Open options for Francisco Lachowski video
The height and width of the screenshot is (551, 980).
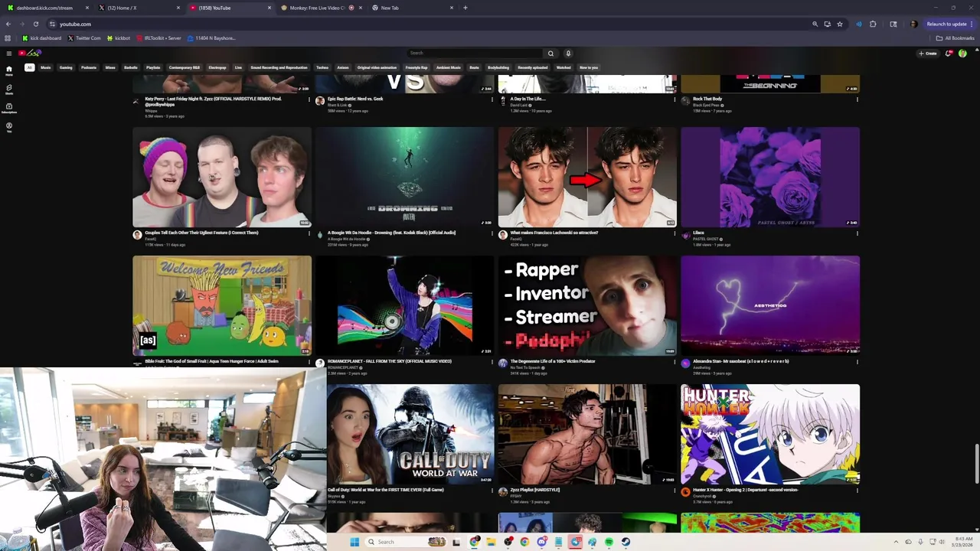[x=675, y=233]
